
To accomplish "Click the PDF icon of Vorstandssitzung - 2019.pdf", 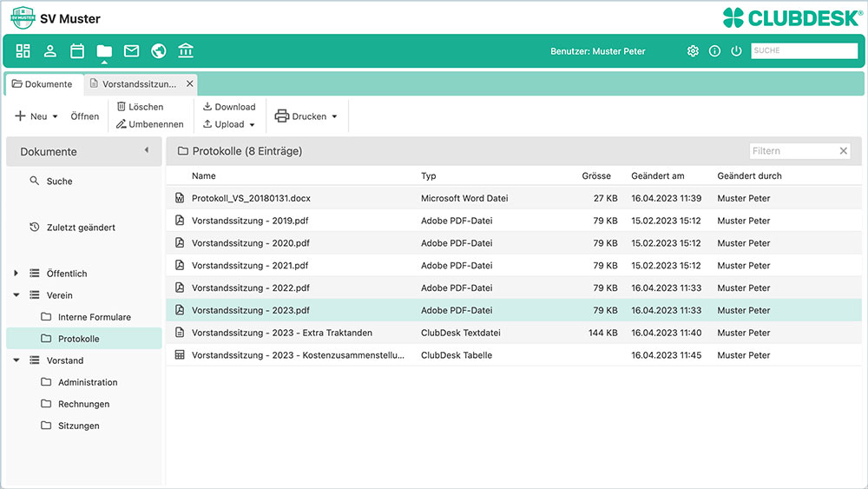I will [x=180, y=221].
